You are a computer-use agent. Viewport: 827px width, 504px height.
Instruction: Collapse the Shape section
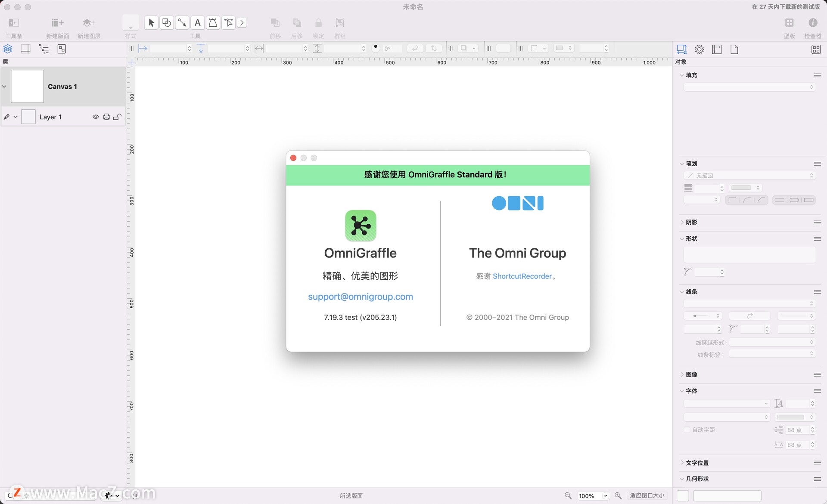[681, 239]
